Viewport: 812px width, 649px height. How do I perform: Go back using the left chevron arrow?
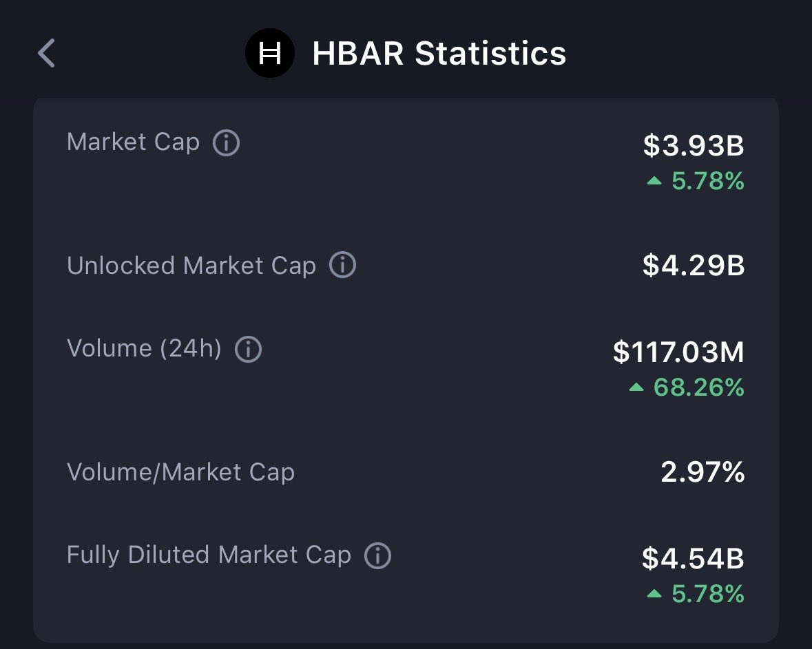pyautogui.click(x=46, y=54)
